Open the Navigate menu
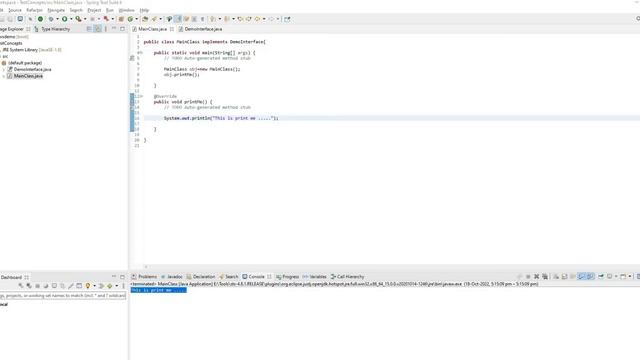The image size is (640, 360). click(x=56, y=10)
